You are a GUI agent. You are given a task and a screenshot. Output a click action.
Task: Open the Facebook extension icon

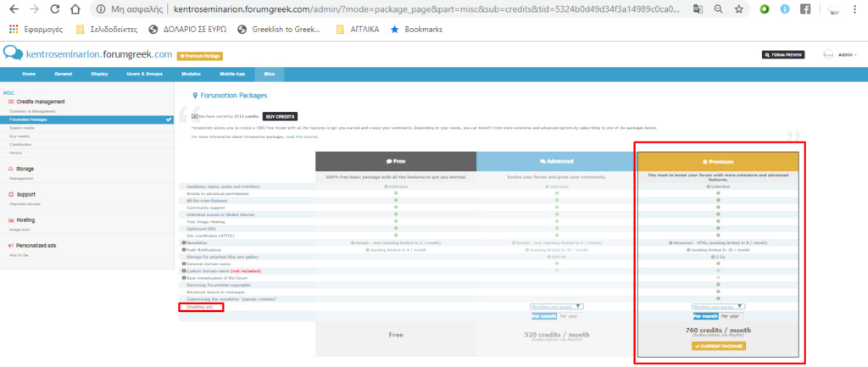pyautogui.click(x=805, y=9)
